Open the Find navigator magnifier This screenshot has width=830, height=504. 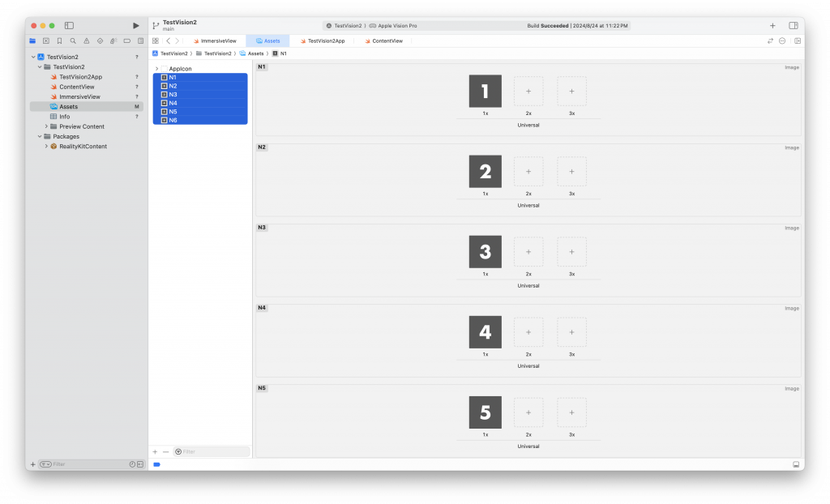73,41
